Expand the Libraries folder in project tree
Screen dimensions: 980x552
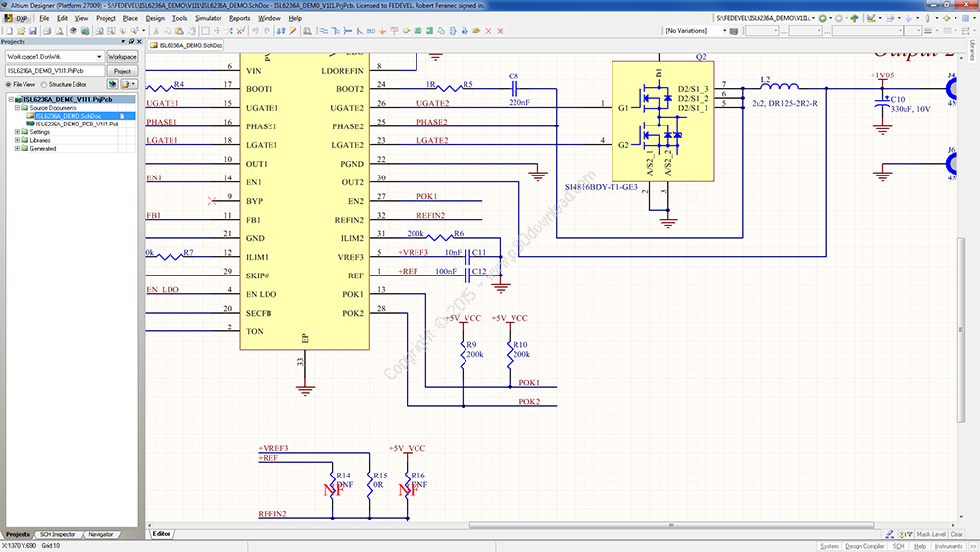pyautogui.click(x=17, y=140)
